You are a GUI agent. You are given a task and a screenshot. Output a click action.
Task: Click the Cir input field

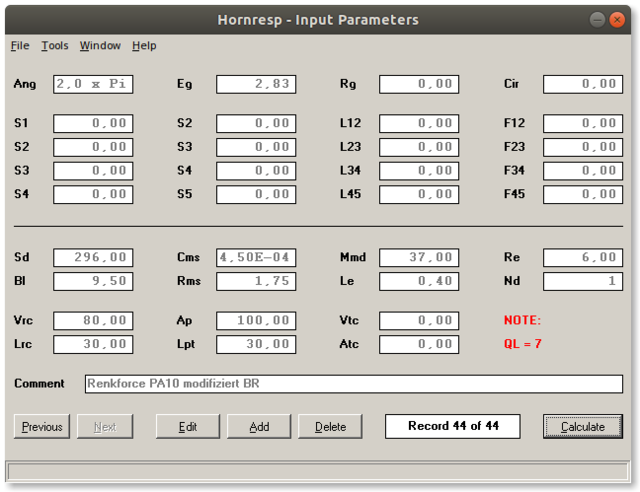click(x=583, y=84)
